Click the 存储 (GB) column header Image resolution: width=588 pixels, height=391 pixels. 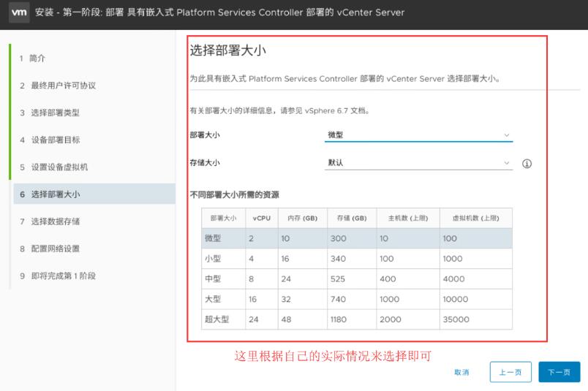[x=352, y=219]
